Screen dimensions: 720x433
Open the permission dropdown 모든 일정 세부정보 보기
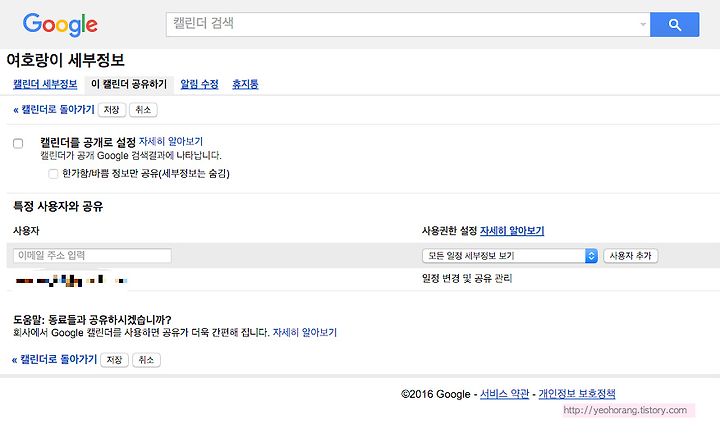pos(510,256)
